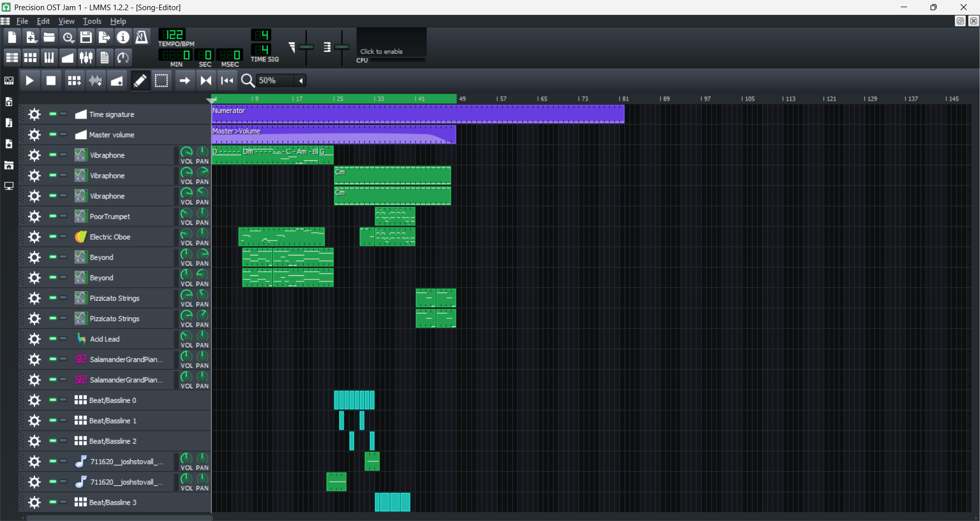Toggle return-to-start after stop button
This screenshot has width=980, height=521.
[x=227, y=81]
